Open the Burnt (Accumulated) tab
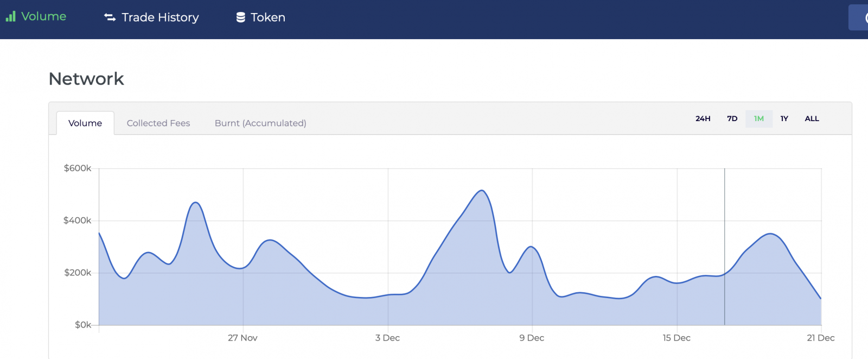 point(260,123)
